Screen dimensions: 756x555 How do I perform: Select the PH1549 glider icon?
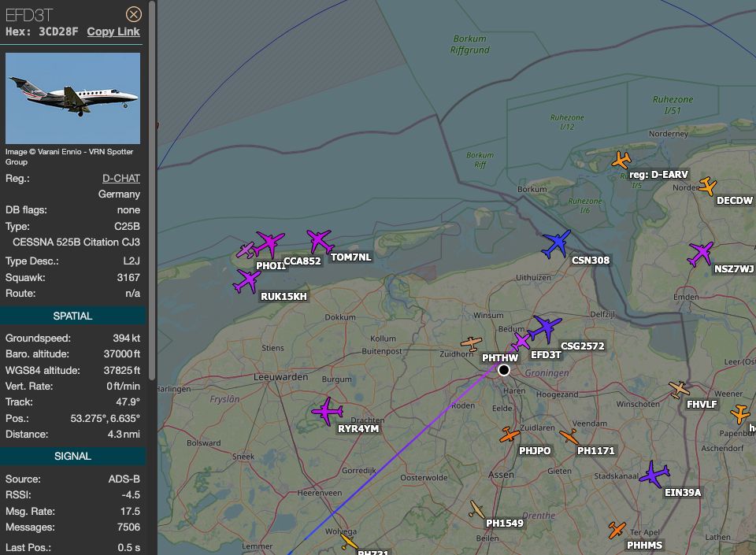[476, 509]
